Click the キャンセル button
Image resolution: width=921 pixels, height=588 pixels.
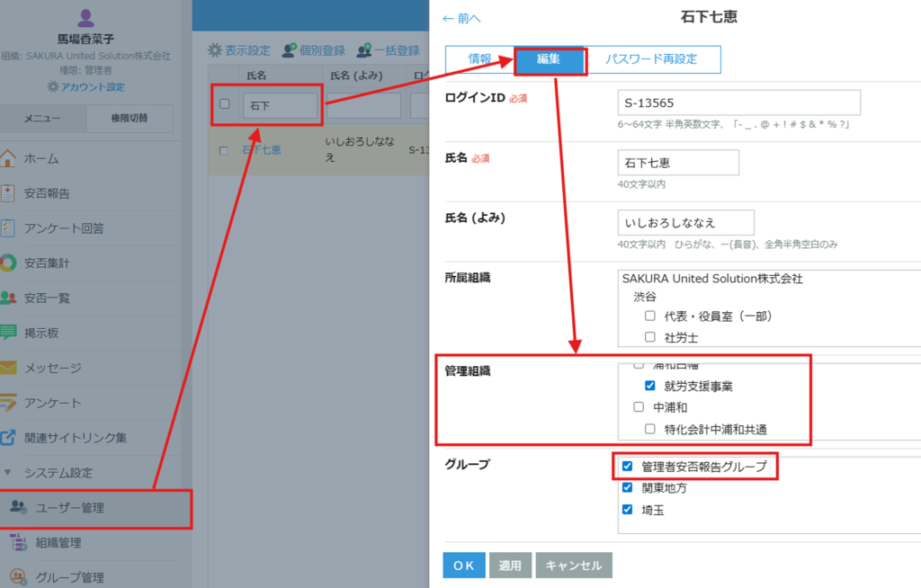tap(574, 566)
